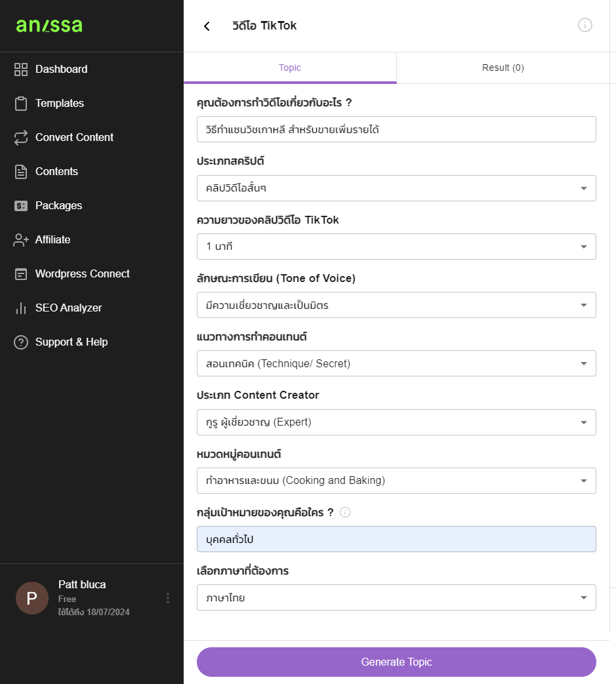This screenshot has width=616, height=684.
Task: Open the video length dropdown showing 1 นาที
Action: coord(396,247)
